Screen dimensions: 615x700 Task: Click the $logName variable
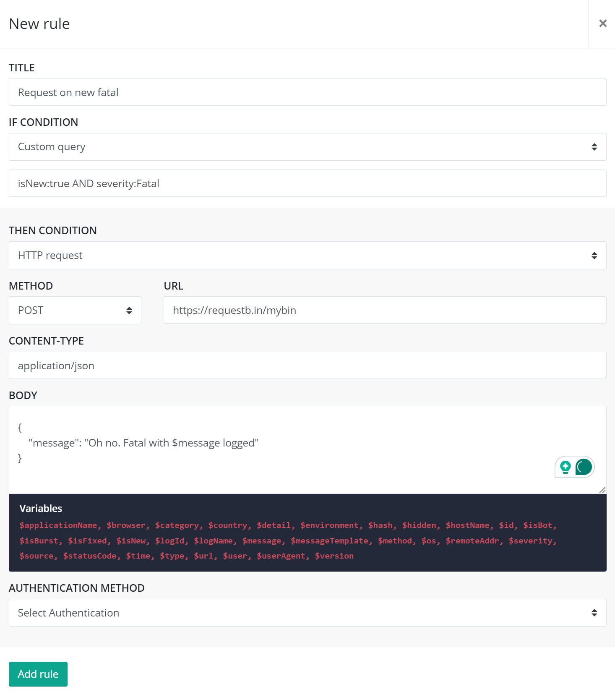click(x=213, y=541)
